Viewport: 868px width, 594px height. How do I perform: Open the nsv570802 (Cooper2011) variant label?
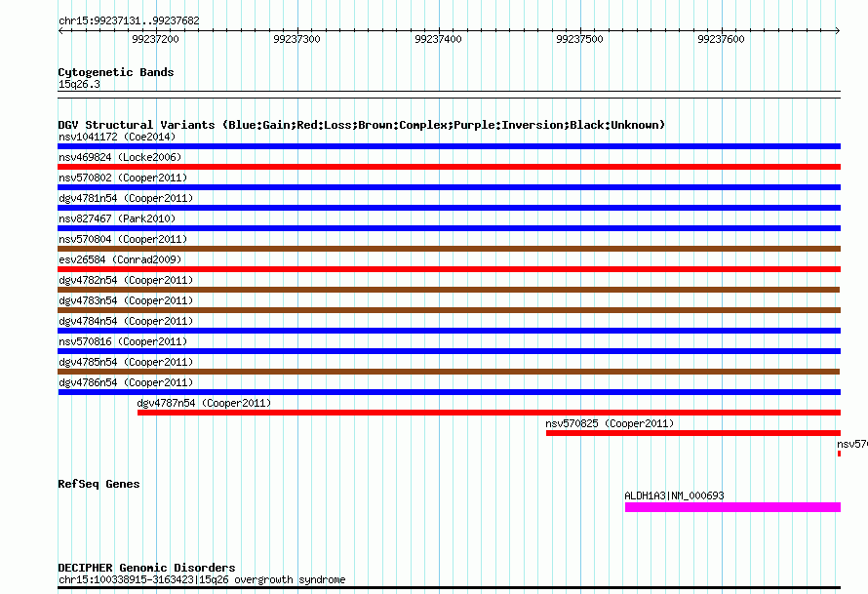point(123,178)
